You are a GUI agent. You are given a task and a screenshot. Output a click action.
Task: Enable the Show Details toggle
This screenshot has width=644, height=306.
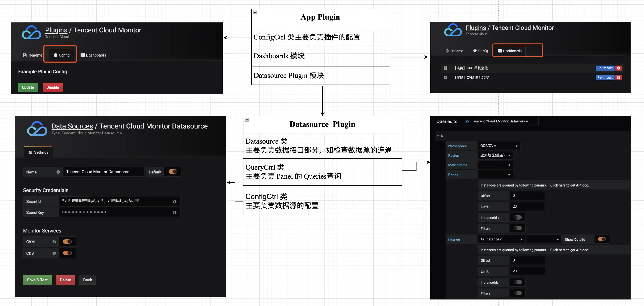pos(602,239)
